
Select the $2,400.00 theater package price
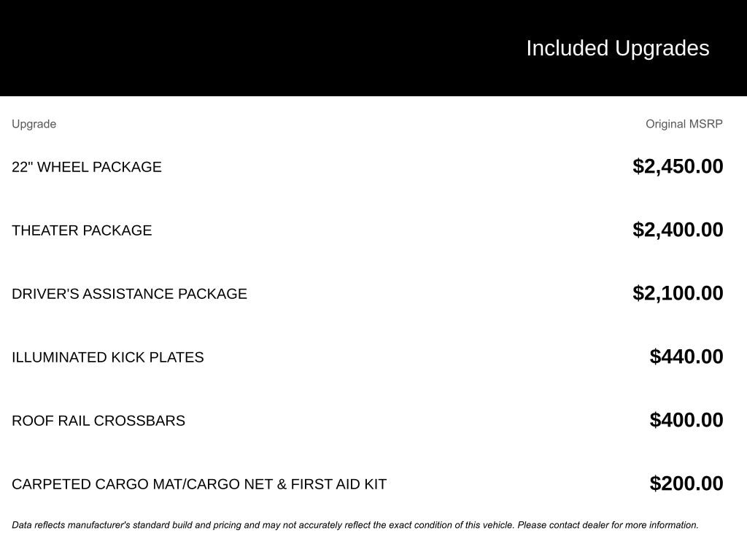[x=678, y=230]
